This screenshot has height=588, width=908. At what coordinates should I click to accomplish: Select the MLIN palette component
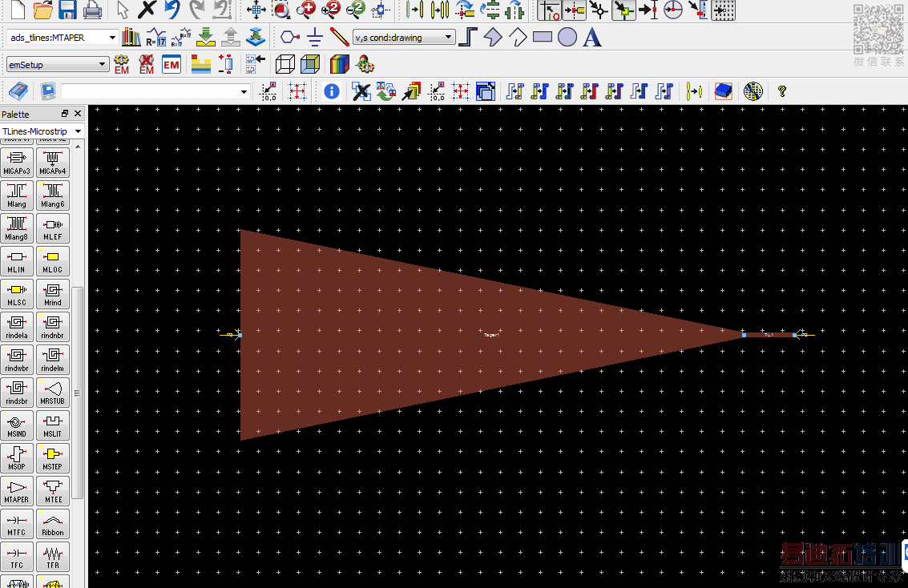[x=17, y=261]
